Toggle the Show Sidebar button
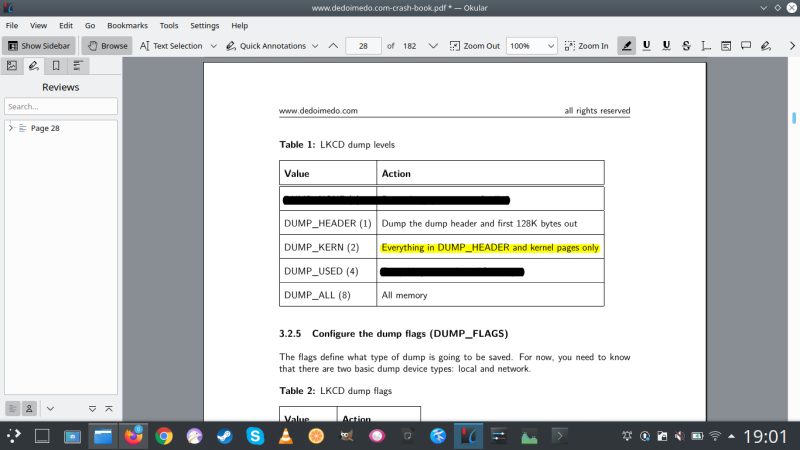Screen dimensions: 800x450 [x=39, y=46]
